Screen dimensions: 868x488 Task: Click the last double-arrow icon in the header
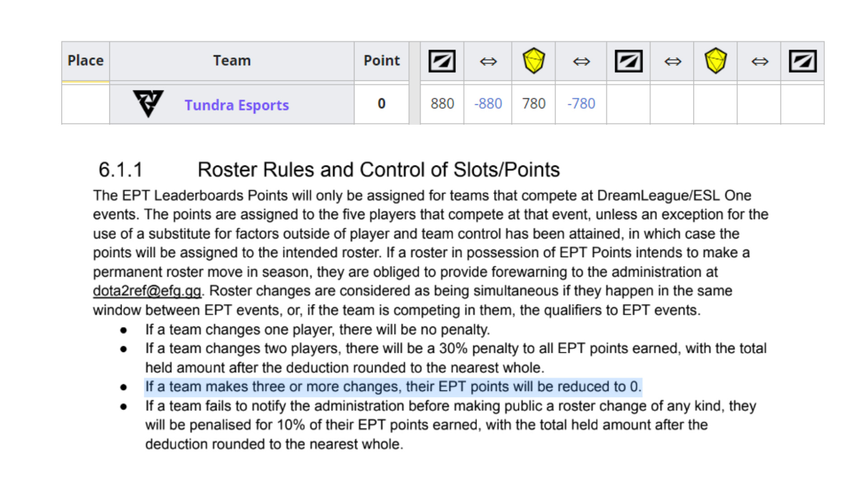[759, 61]
